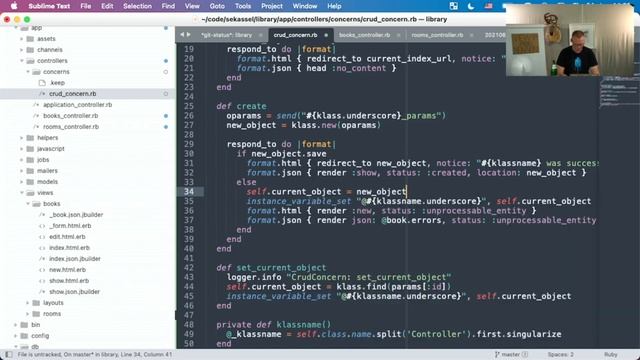Expand the mailers folder

tap(22, 171)
